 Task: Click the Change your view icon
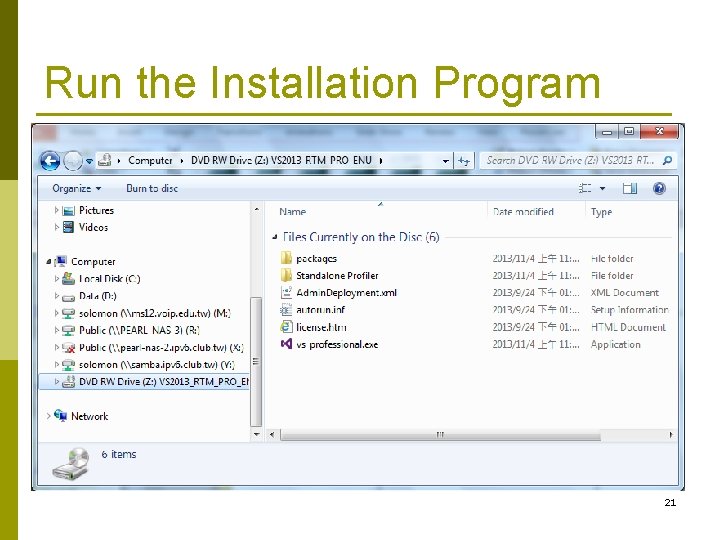click(585, 188)
